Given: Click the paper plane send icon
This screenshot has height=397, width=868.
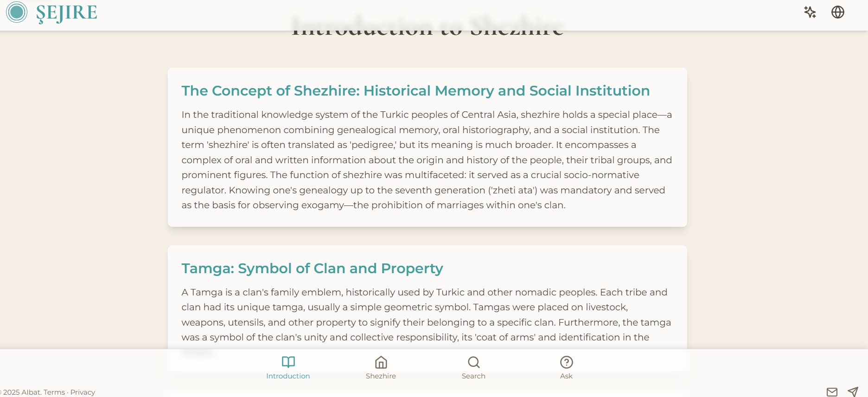Looking at the screenshot, I should click(853, 392).
